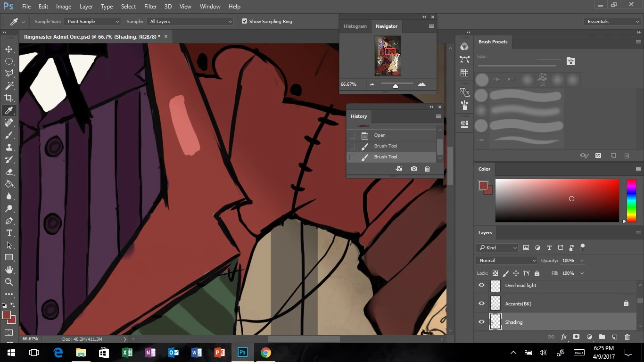Hide the Accents(BK) layer

click(481, 304)
